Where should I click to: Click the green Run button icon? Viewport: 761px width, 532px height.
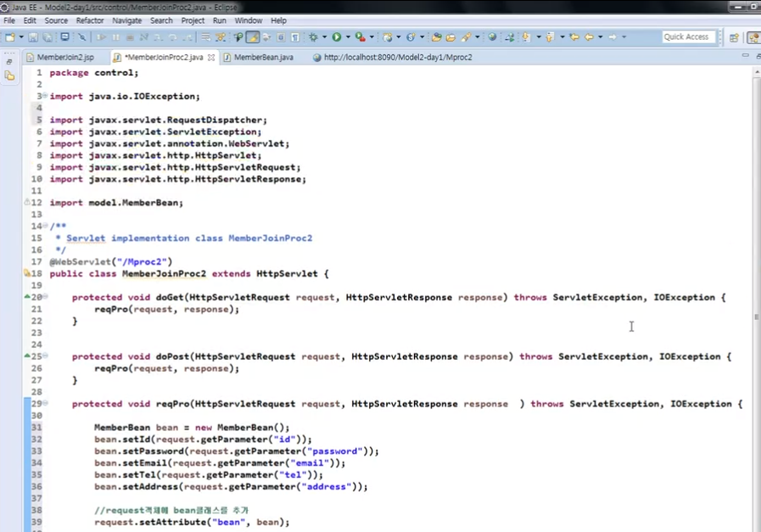pos(336,36)
